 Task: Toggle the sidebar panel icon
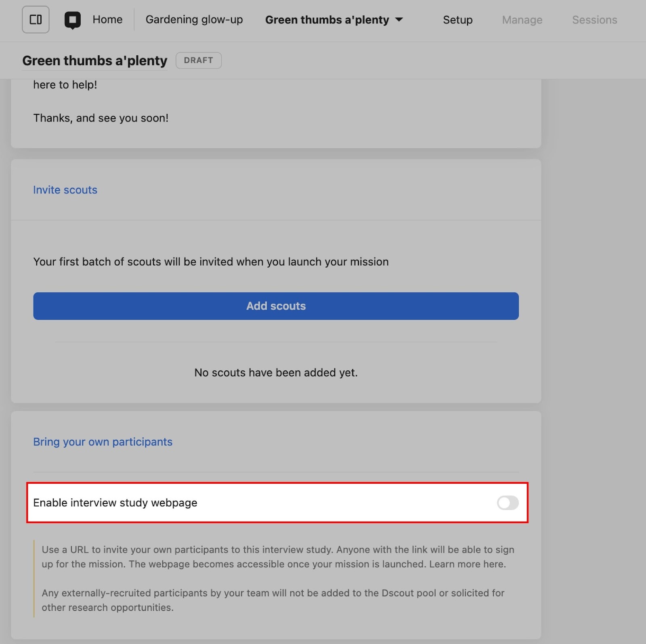coord(36,19)
